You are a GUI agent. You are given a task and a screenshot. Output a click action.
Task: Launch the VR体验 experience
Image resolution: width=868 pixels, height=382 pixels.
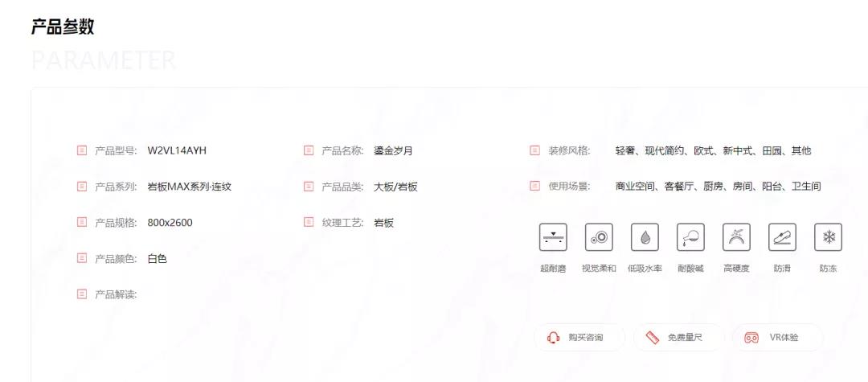778,338
